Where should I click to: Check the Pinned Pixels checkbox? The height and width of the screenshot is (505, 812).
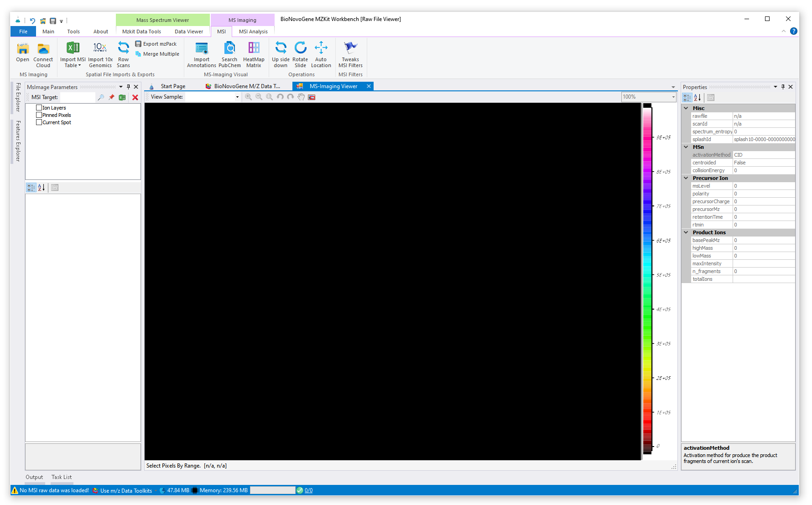(x=39, y=115)
